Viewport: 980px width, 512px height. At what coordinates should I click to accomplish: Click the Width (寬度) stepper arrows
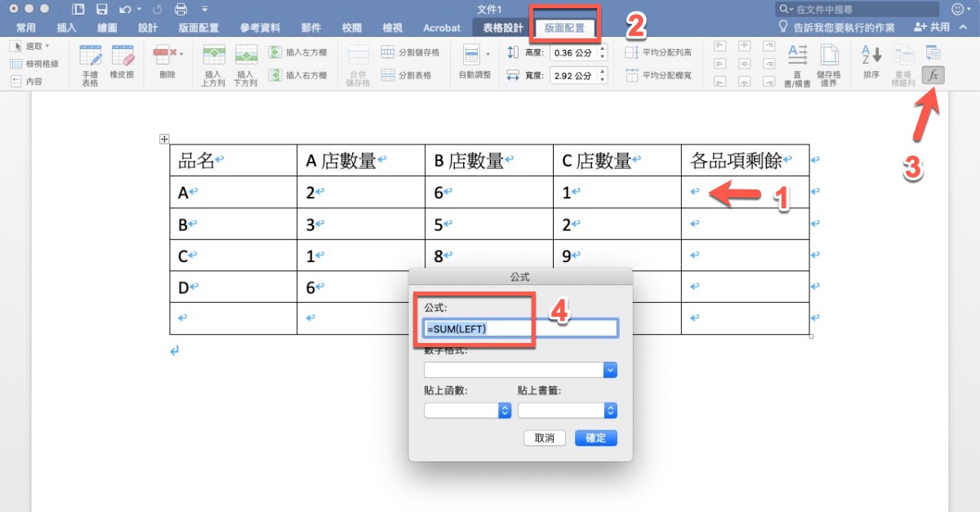[603, 75]
